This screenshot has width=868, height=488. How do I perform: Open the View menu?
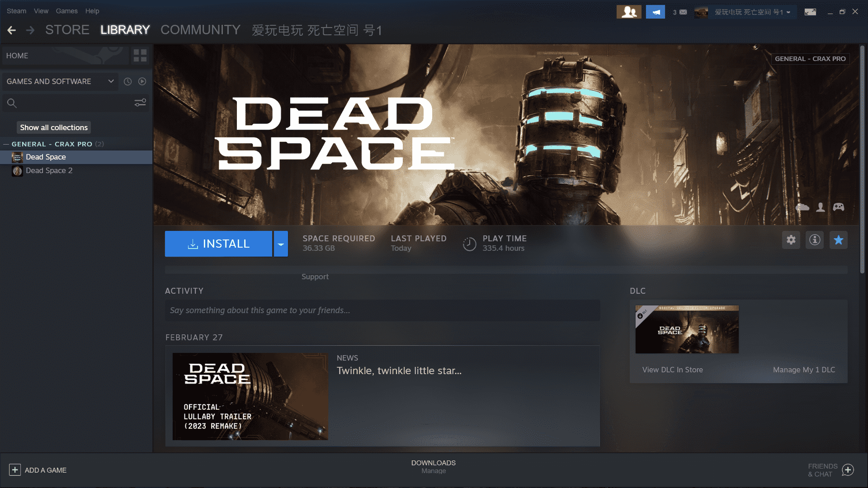point(41,11)
